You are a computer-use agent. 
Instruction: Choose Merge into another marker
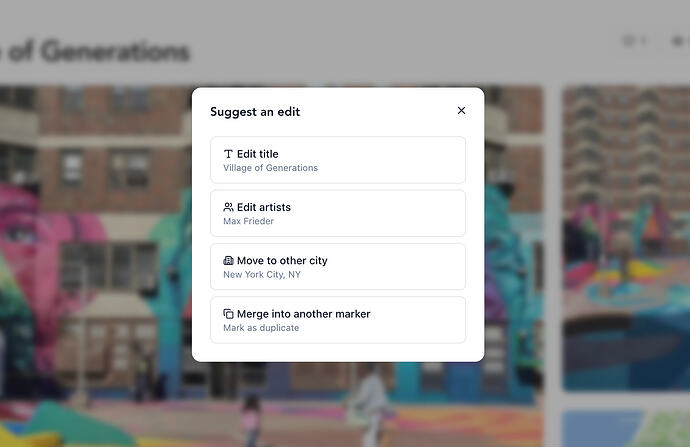click(x=338, y=320)
